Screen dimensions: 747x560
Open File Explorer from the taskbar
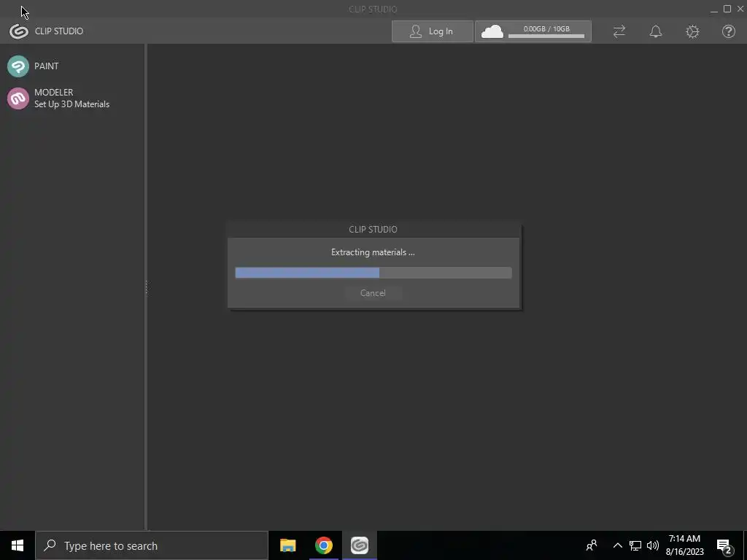coord(287,545)
